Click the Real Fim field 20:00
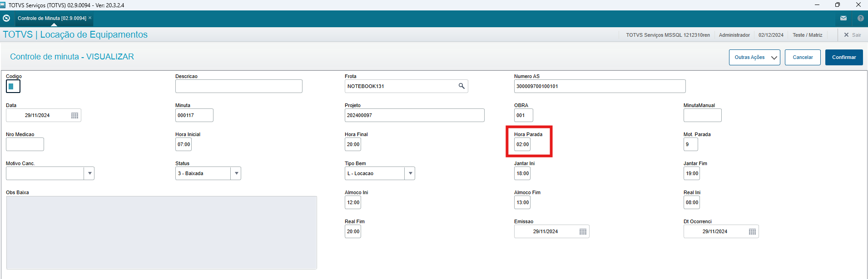This screenshot has width=868, height=279. click(353, 231)
